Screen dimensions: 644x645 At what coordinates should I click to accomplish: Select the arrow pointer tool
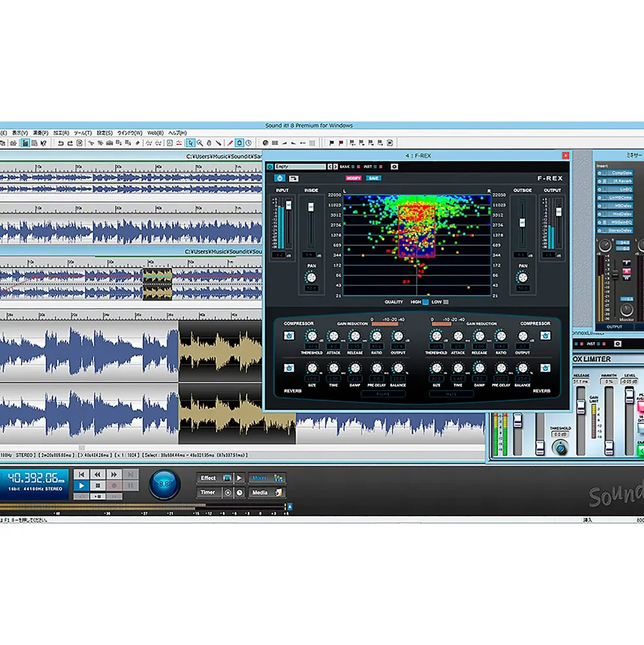(x=190, y=143)
